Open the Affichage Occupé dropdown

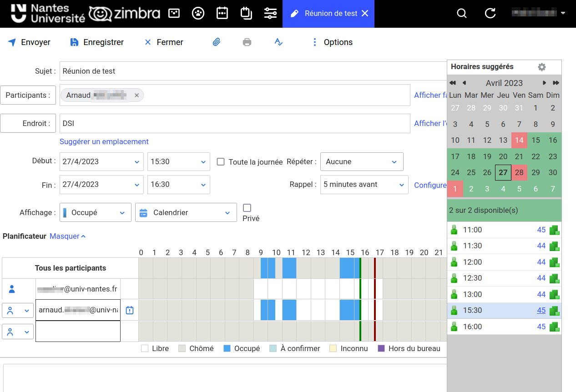96,212
